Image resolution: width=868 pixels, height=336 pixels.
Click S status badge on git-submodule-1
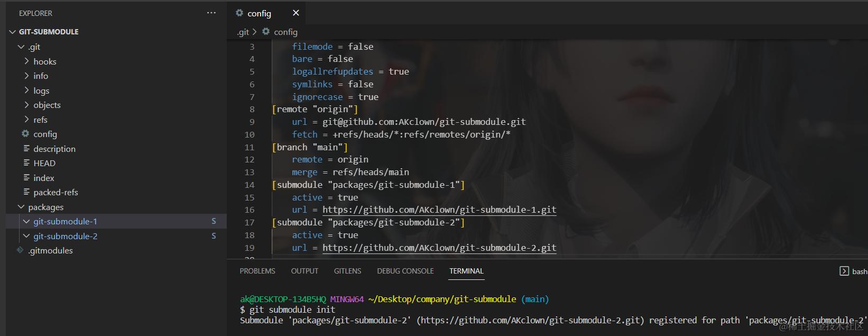(214, 221)
